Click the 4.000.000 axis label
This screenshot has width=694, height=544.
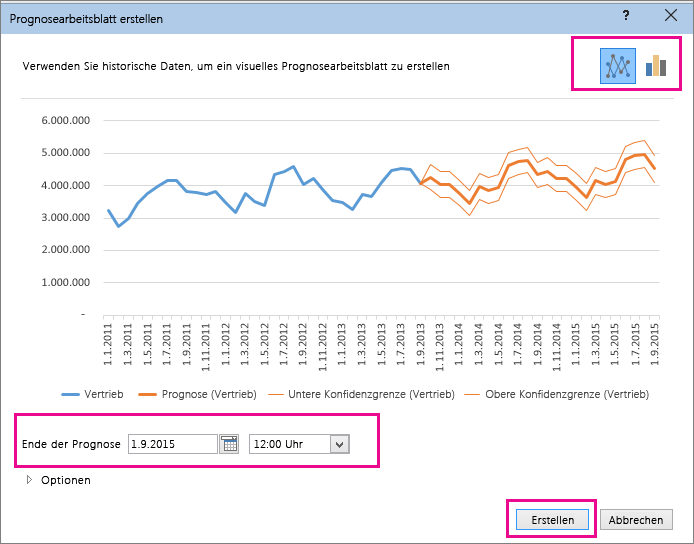[x=66, y=185]
